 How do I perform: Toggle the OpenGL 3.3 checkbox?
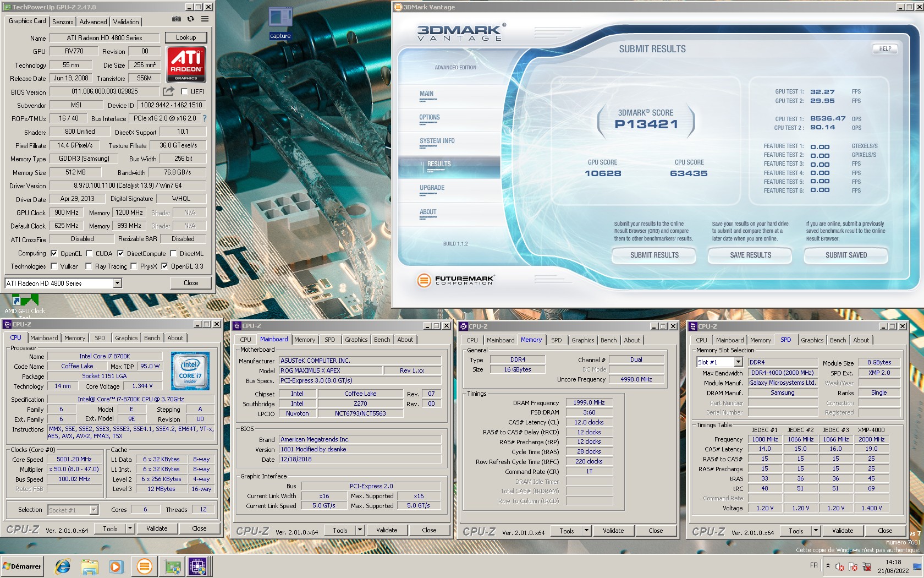(164, 266)
